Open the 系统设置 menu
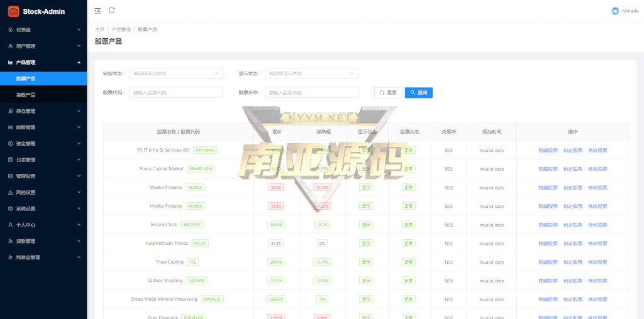644x319 pixels. 43,208
